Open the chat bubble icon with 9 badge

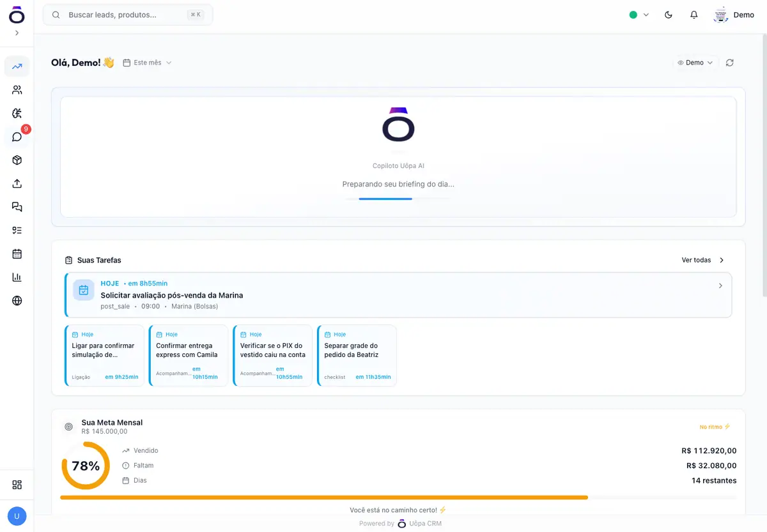pos(17,137)
